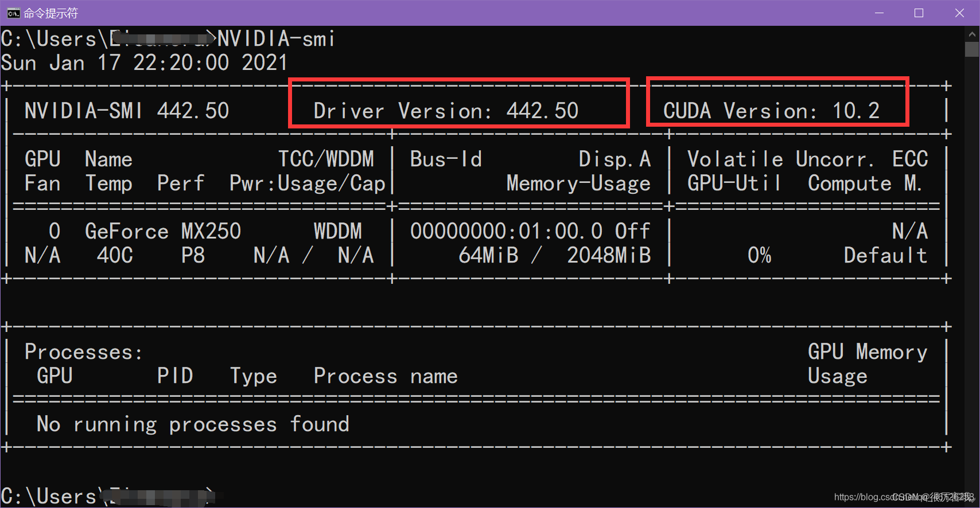Click the 'NVIDIA-smi' command text

[x=276, y=38]
